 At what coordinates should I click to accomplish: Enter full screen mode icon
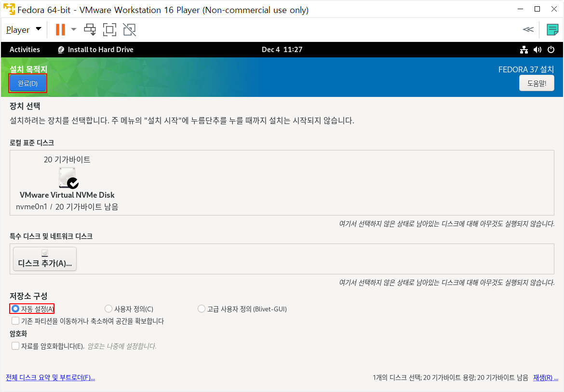(110, 29)
